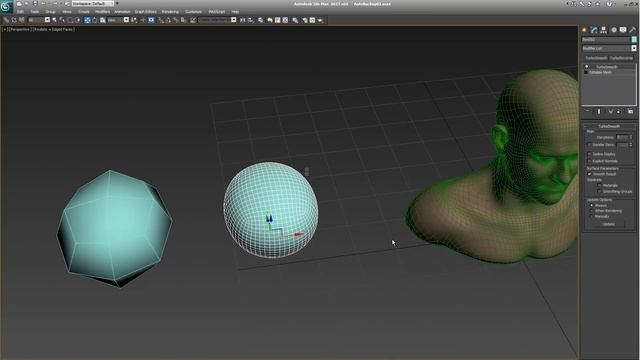
Task: Open the Help menu
Action: (x=235, y=12)
